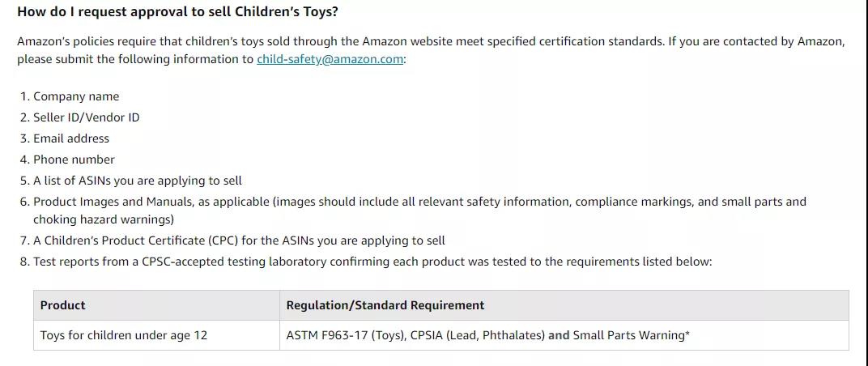Click the Toys for children under age 12 cell

123,335
